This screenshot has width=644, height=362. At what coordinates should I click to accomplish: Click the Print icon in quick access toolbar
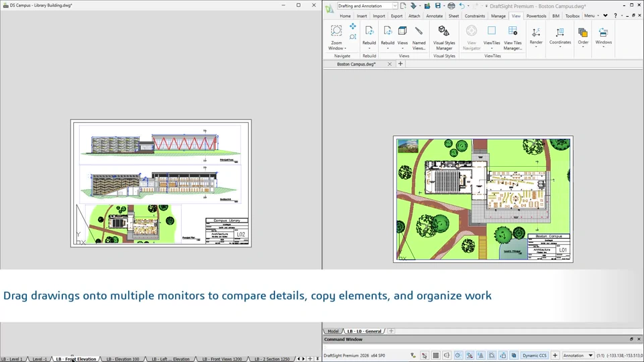click(x=451, y=6)
